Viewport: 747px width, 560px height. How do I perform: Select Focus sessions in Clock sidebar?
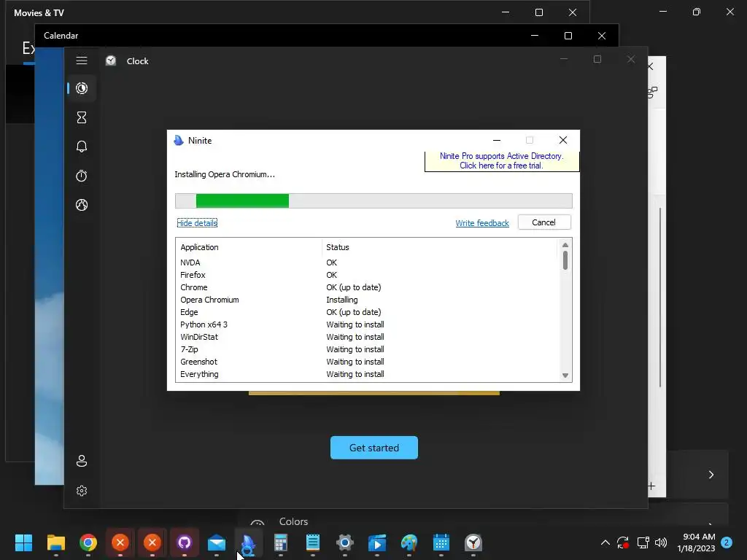click(x=82, y=88)
